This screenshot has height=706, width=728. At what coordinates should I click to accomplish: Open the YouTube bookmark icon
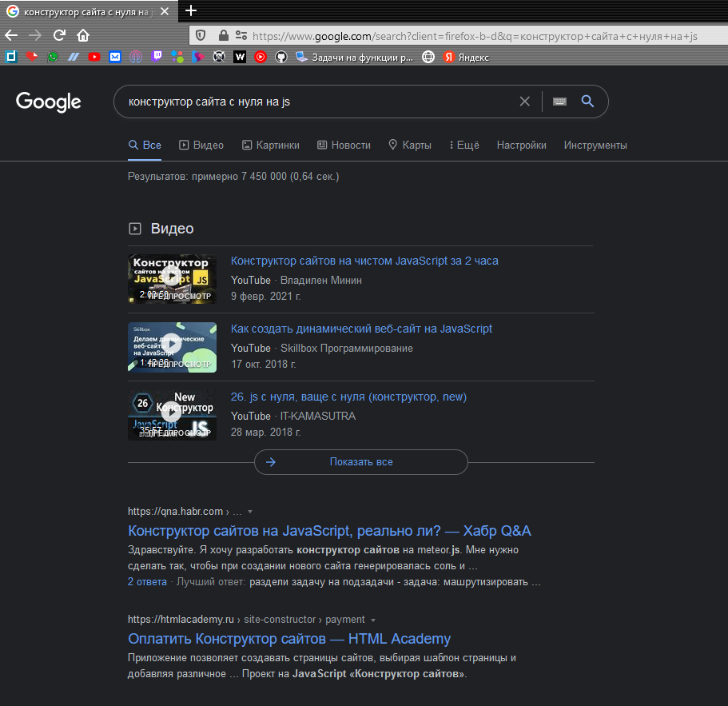94,57
